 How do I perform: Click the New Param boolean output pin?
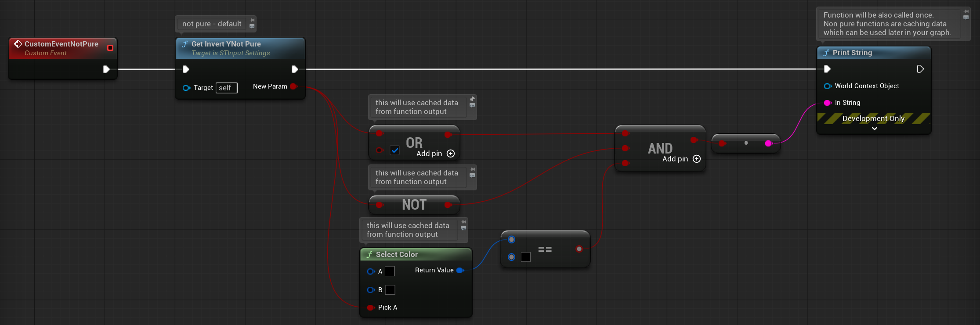coord(293,86)
